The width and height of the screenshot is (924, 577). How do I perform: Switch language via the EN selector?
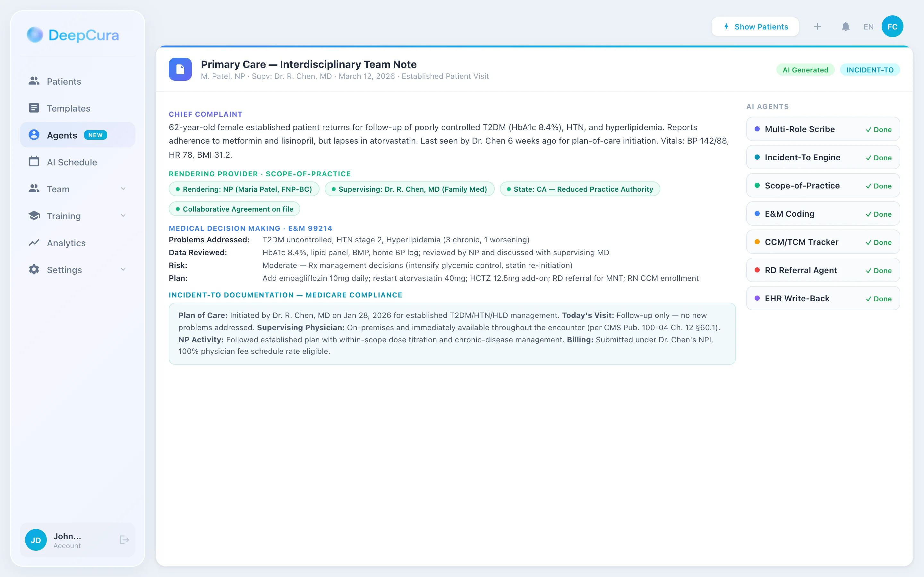[868, 27]
